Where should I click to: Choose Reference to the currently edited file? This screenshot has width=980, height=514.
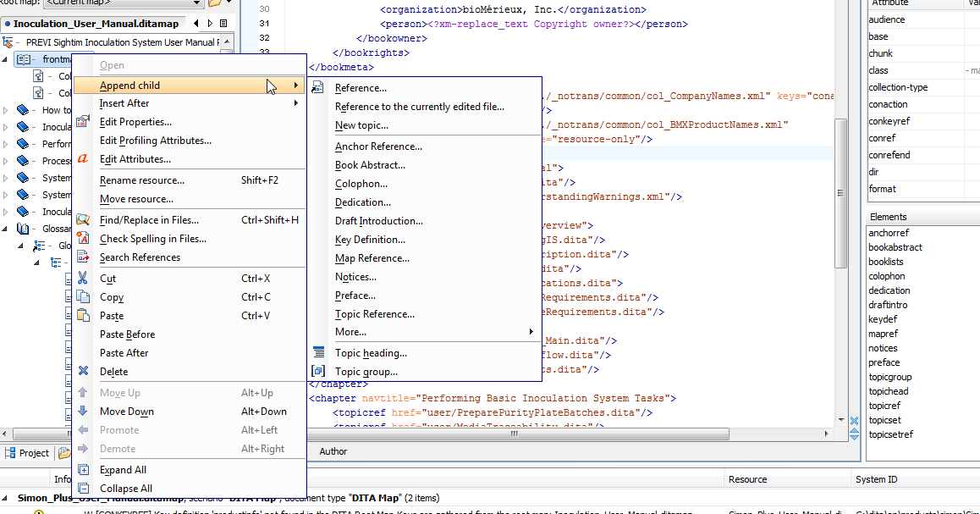pyautogui.click(x=420, y=107)
